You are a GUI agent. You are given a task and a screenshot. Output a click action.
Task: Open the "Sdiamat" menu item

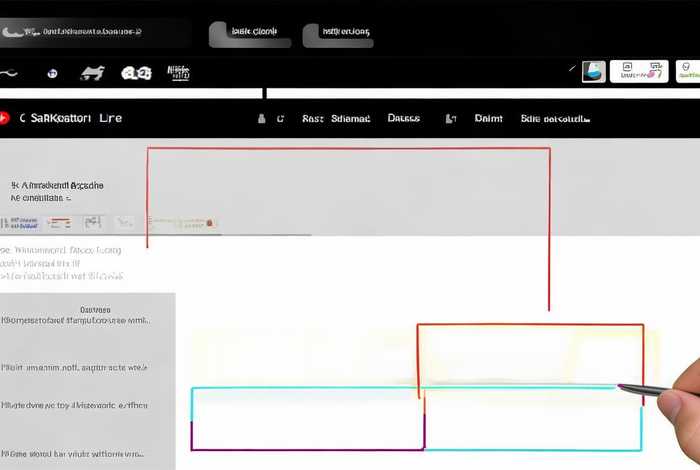pyautogui.click(x=350, y=119)
